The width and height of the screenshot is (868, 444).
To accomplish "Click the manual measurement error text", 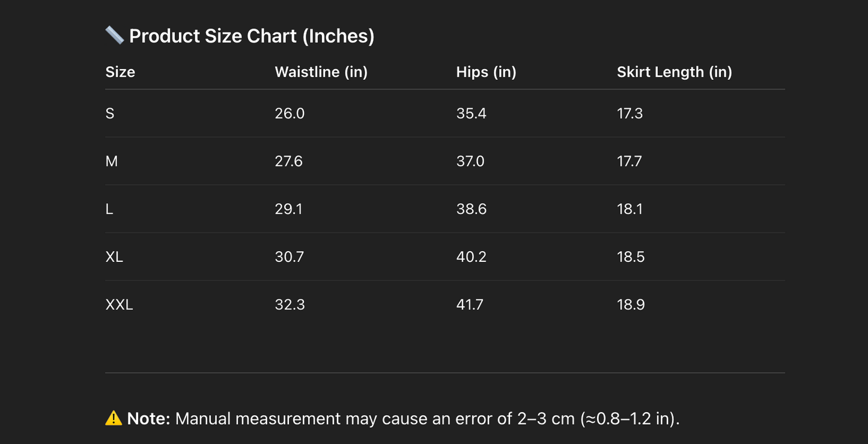I will point(427,419).
